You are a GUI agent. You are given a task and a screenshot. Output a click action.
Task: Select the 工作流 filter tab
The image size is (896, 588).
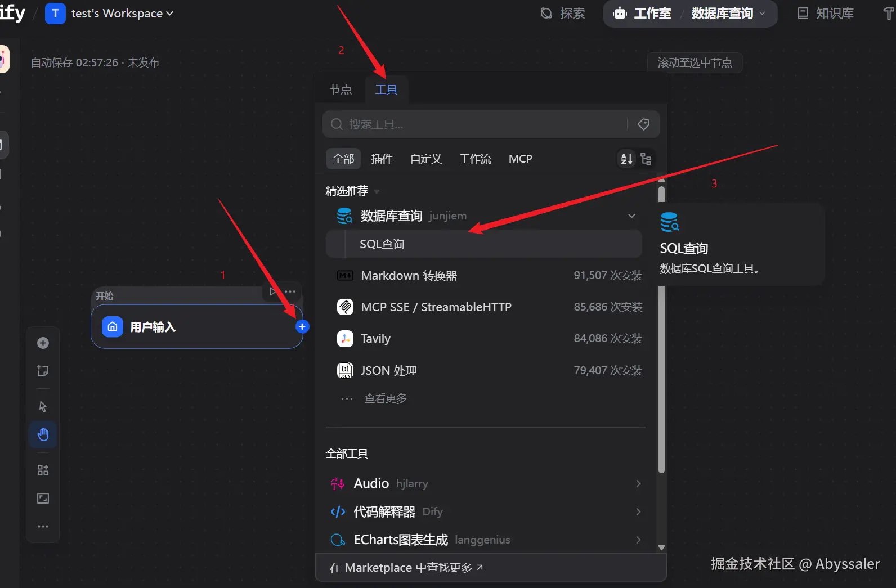coord(475,159)
